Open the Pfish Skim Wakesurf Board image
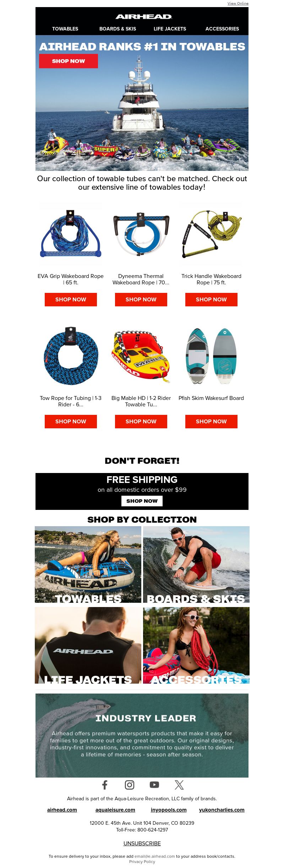This screenshot has width=284, height=868. 211,356
